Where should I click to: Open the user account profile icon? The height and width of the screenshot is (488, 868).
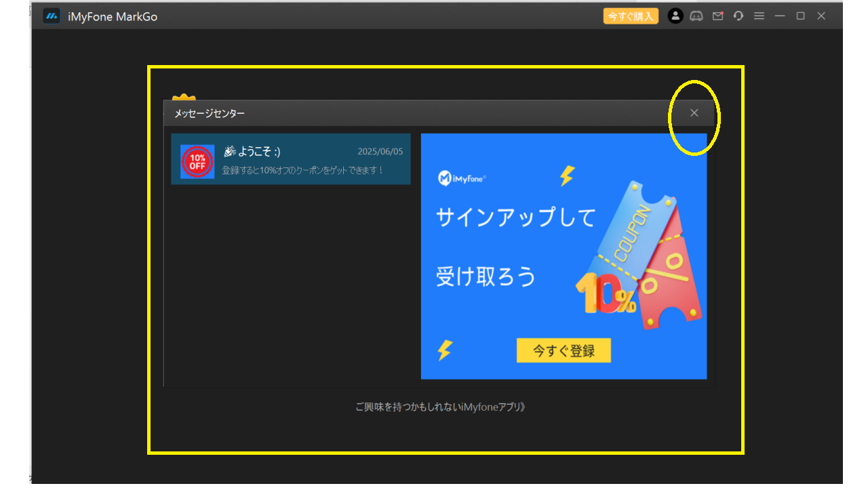click(675, 16)
